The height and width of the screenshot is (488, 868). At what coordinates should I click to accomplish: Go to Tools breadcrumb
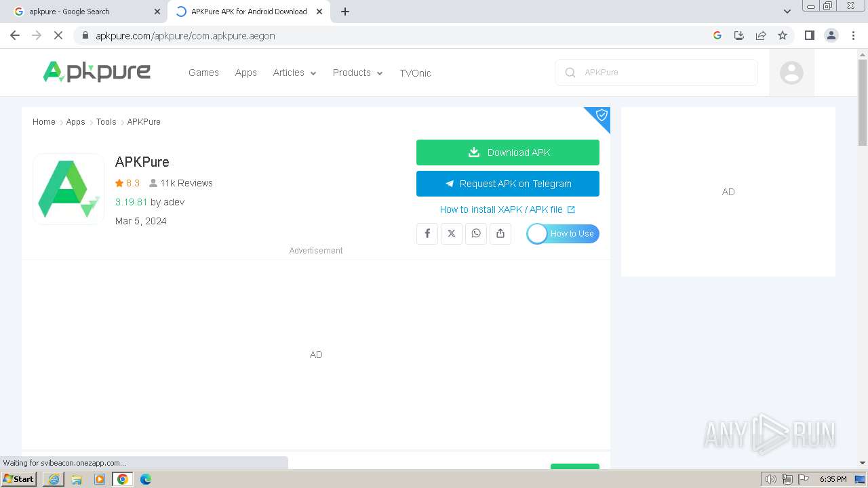106,122
